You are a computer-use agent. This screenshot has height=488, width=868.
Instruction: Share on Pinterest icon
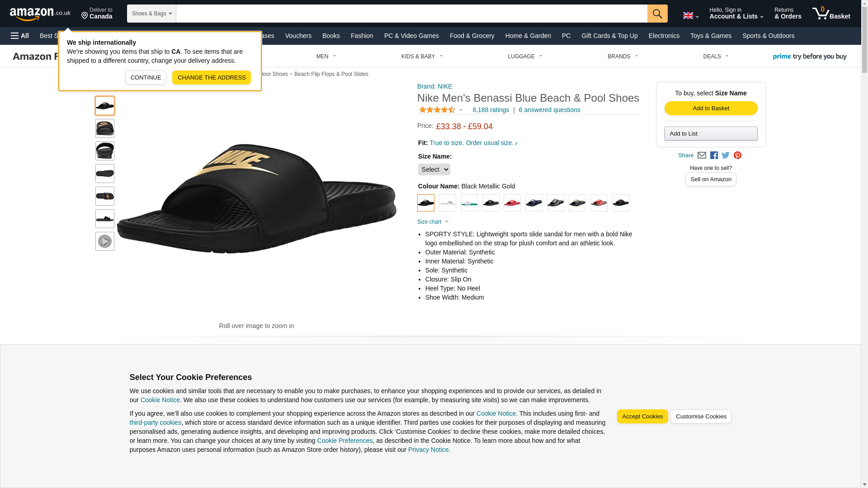point(737,155)
